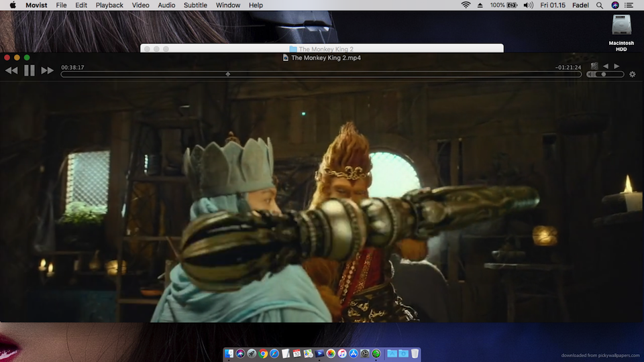Open green globe app in Dock

click(x=376, y=353)
